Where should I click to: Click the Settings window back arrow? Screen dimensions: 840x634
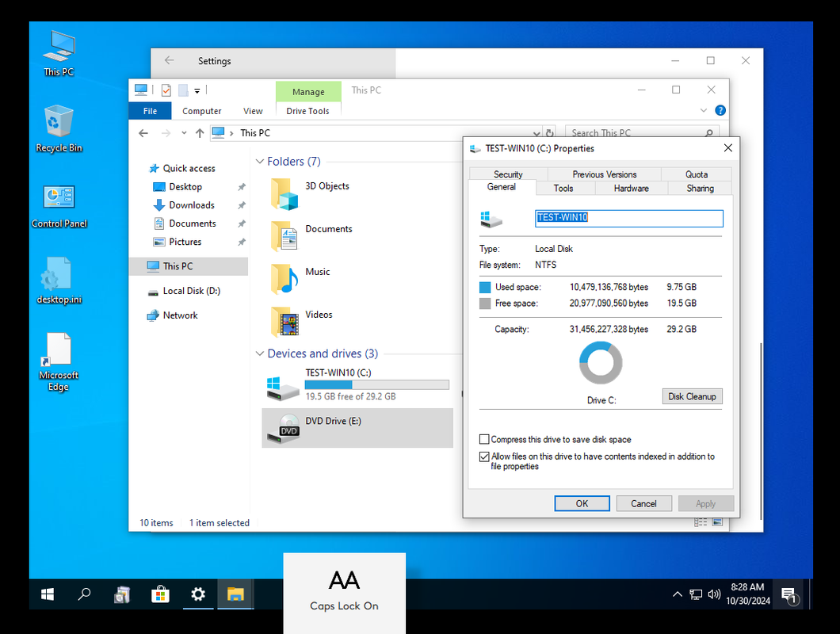click(x=170, y=60)
